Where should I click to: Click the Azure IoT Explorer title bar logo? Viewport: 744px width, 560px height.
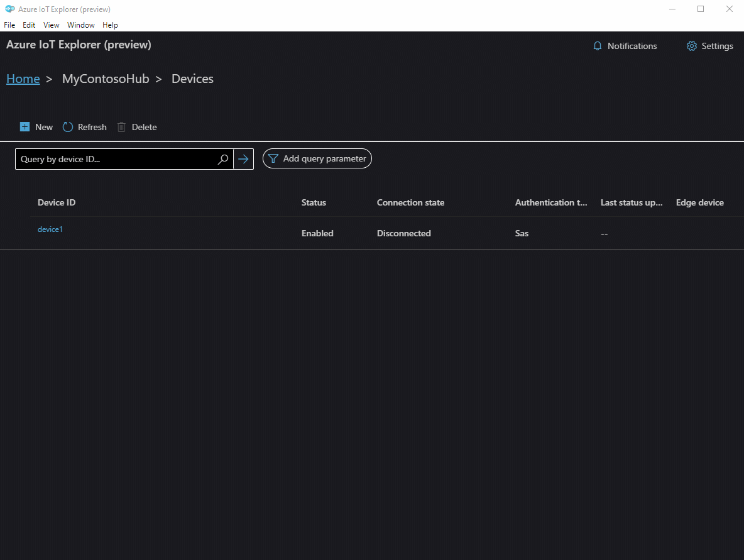click(9, 9)
